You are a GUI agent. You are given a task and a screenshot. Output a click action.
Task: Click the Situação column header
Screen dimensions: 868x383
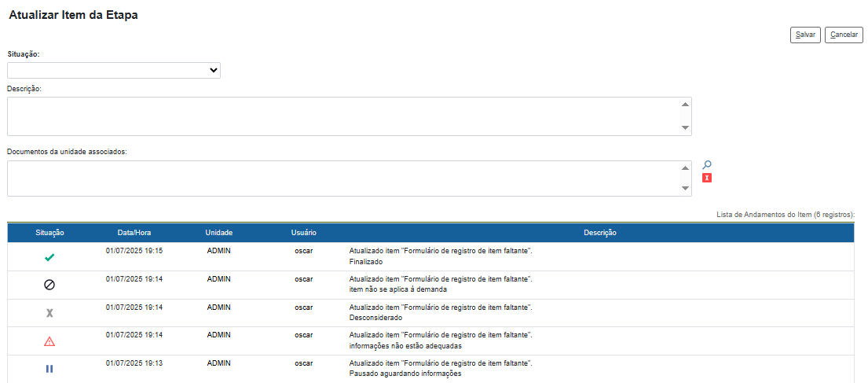coord(49,233)
